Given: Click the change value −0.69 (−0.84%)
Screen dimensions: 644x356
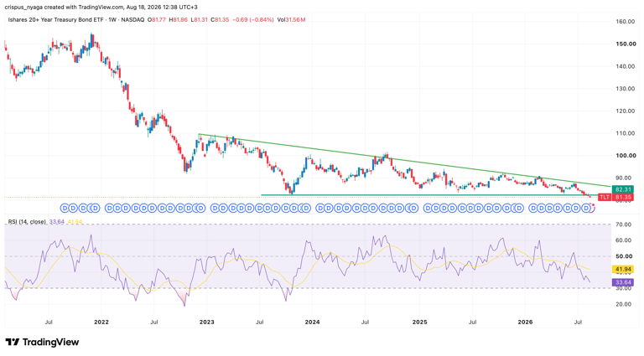Looking at the screenshot, I should pyautogui.click(x=253, y=20).
